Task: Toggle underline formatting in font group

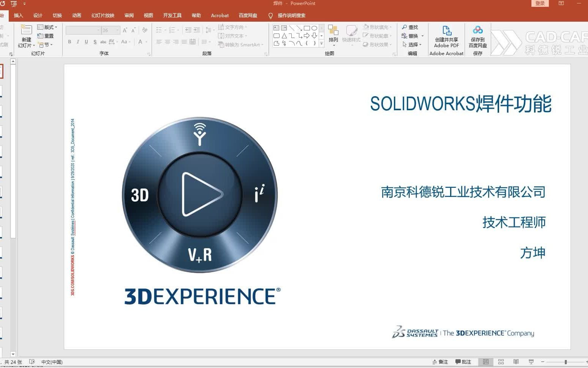Action: tap(86, 42)
